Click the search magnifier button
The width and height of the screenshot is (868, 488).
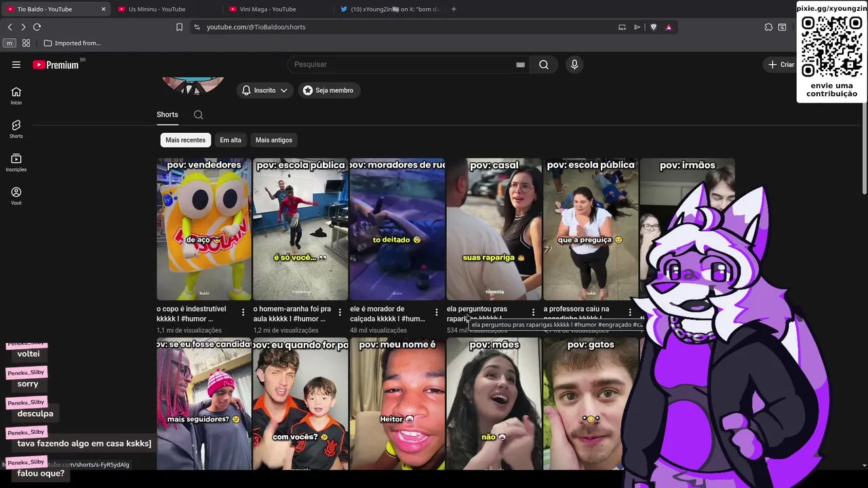(544, 64)
